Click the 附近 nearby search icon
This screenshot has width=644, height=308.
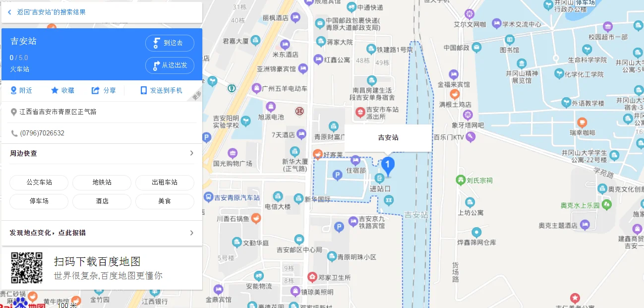[12, 90]
